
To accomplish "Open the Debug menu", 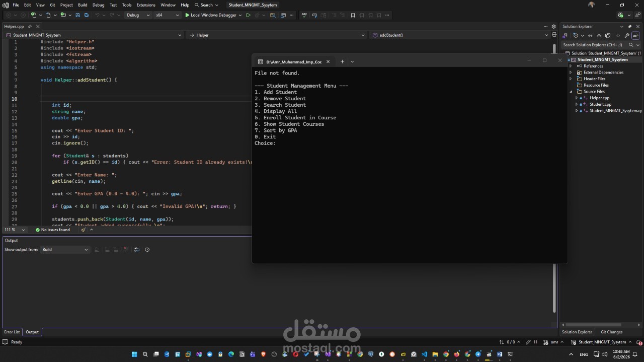I will pyautogui.click(x=99, y=5).
